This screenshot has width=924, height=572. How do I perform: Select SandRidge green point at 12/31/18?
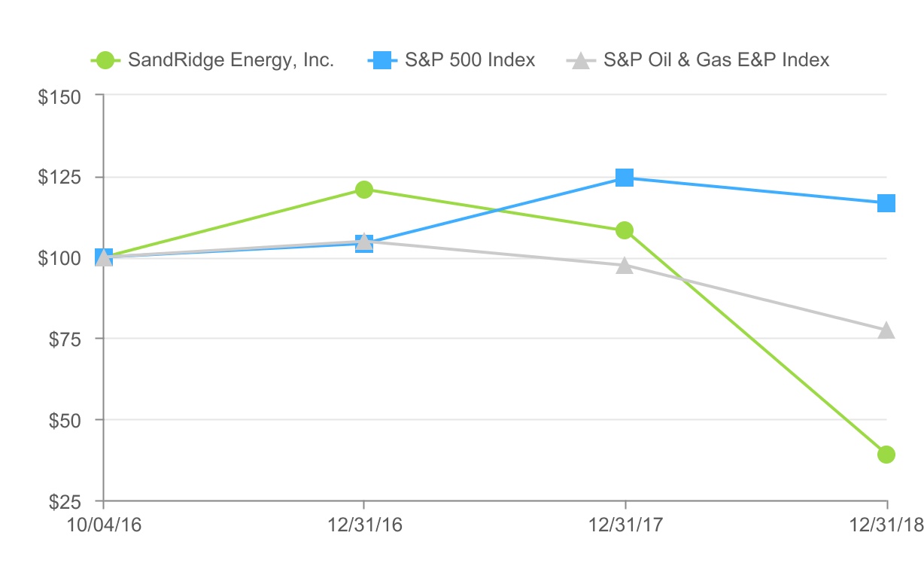click(886, 455)
